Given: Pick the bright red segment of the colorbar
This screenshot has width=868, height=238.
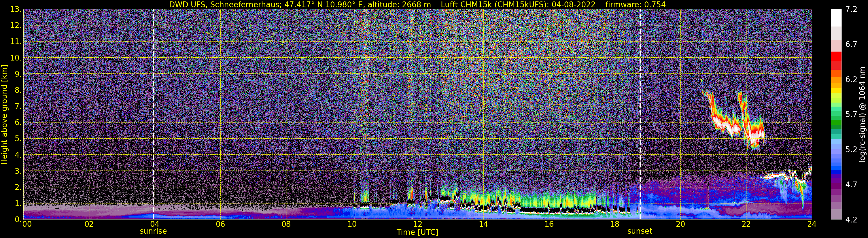Looking at the screenshot, I should pos(836,56).
